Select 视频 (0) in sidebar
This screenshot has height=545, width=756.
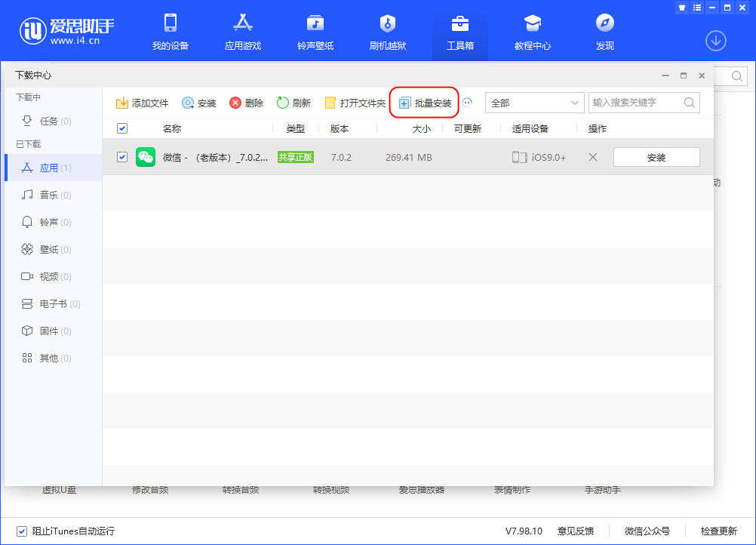(54, 276)
